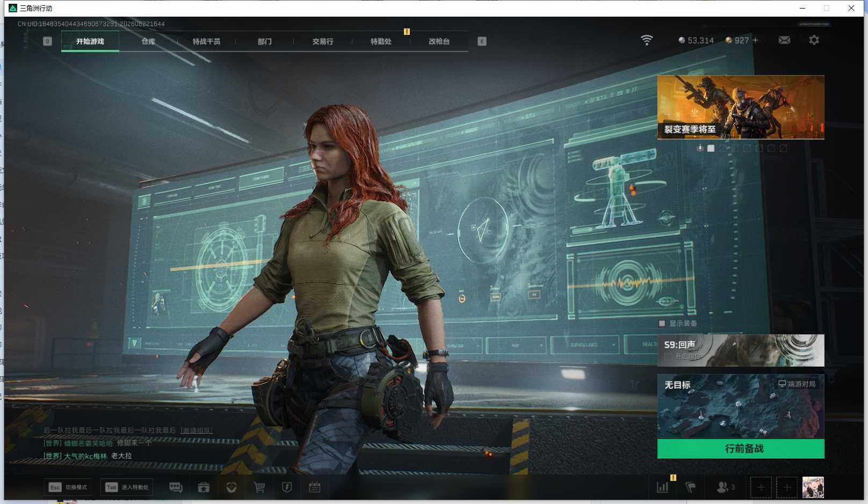Click the E next-tab key icon

point(482,41)
